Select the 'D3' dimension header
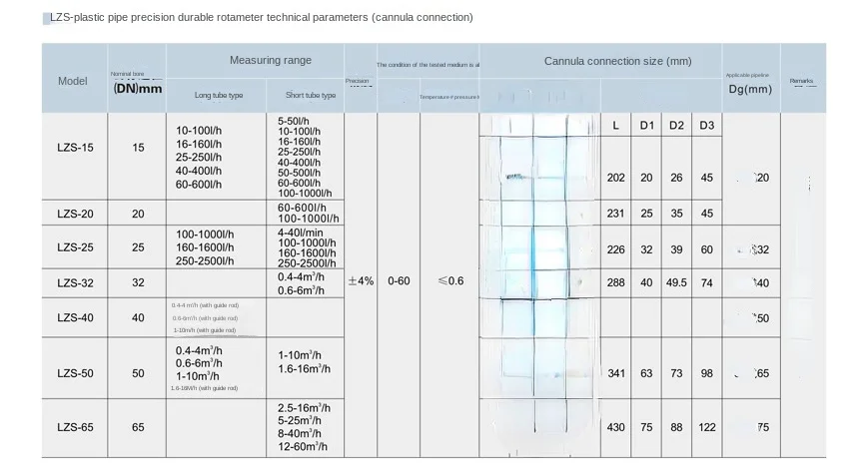 click(x=707, y=126)
